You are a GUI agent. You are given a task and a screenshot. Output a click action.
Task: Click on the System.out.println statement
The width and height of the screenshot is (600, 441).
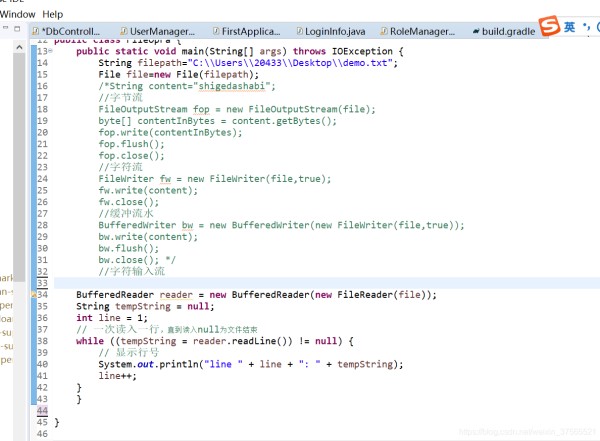[x=250, y=364]
